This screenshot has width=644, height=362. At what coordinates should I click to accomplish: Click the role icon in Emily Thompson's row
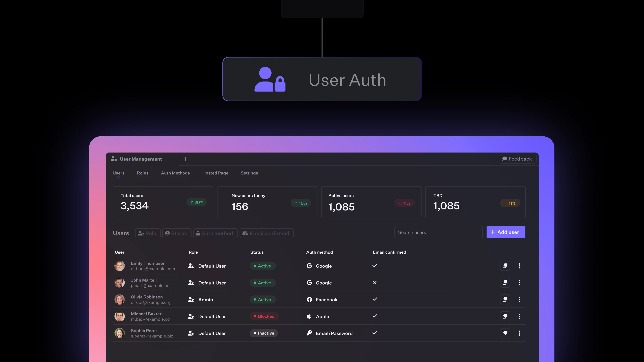click(191, 266)
